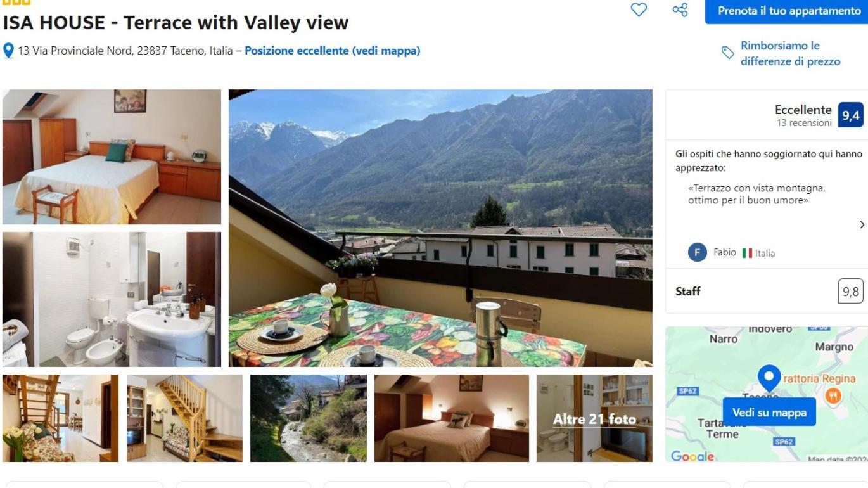The height and width of the screenshot is (488, 868).
Task: Open the bathroom photo thumbnail
Action: pyautogui.click(x=112, y=299)
